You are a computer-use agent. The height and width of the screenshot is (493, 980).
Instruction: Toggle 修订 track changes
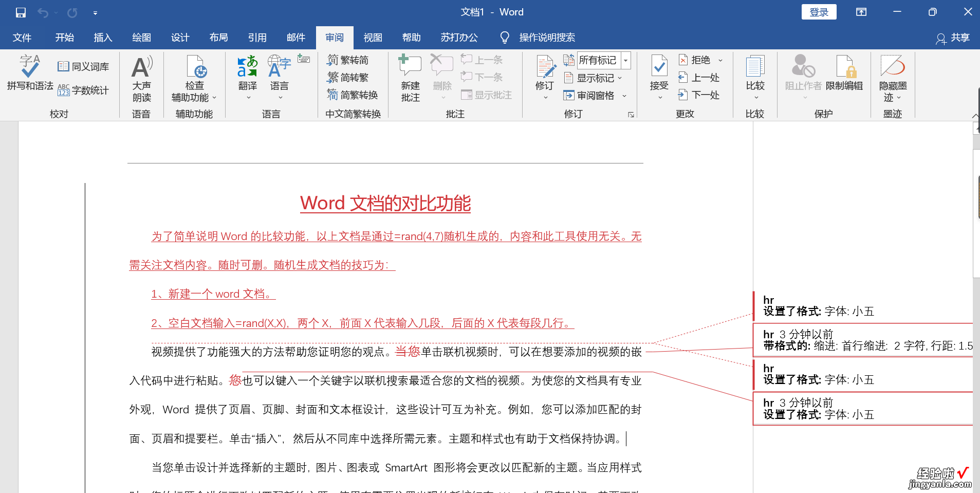click(545, 72)
